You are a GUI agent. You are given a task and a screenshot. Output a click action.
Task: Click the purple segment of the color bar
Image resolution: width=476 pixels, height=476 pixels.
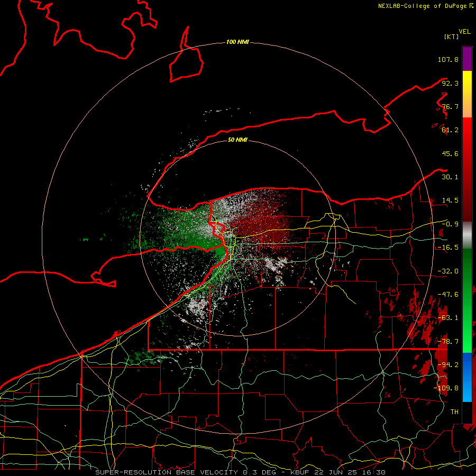[467, 59]
